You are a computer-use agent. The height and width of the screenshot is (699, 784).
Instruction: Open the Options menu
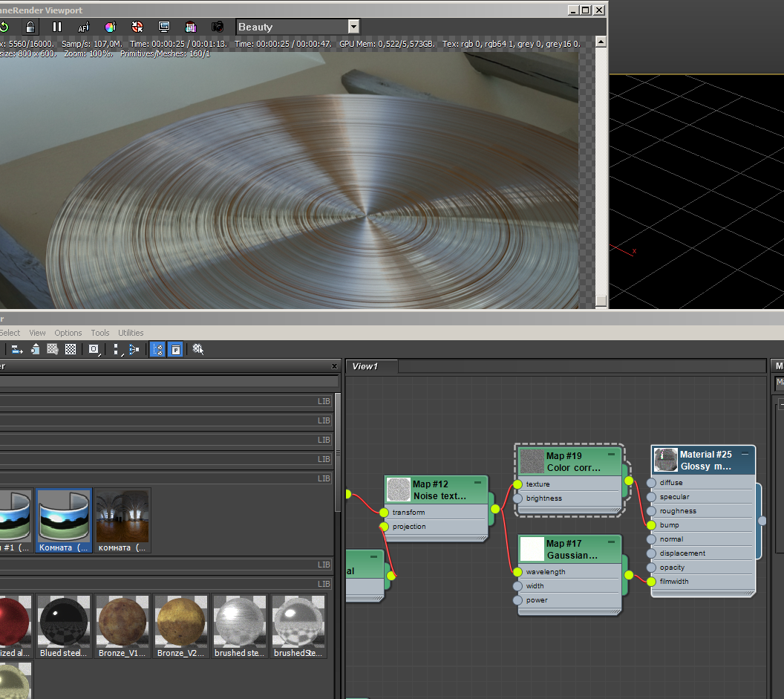[x=68, y=333]
